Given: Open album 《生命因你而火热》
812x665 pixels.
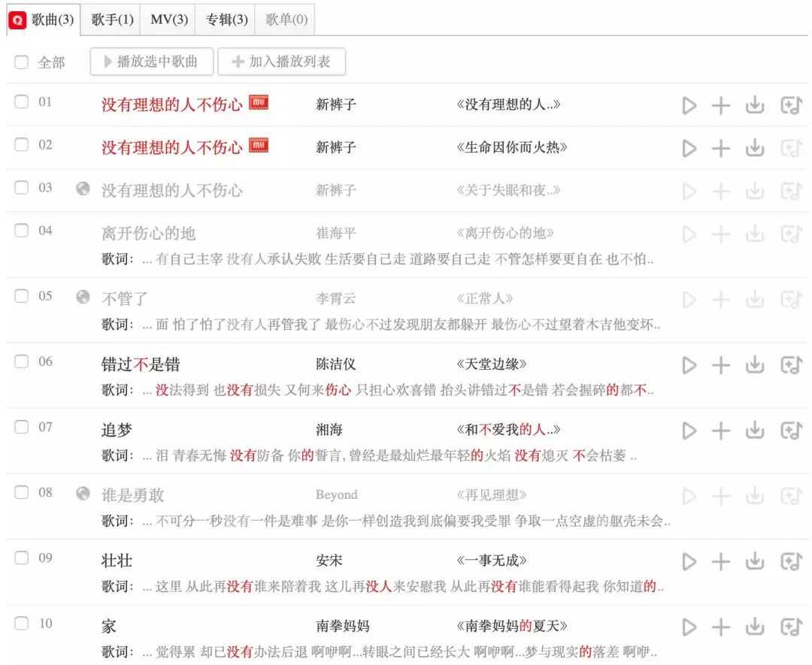Looking at the screenshot, I should pos(512,147).
